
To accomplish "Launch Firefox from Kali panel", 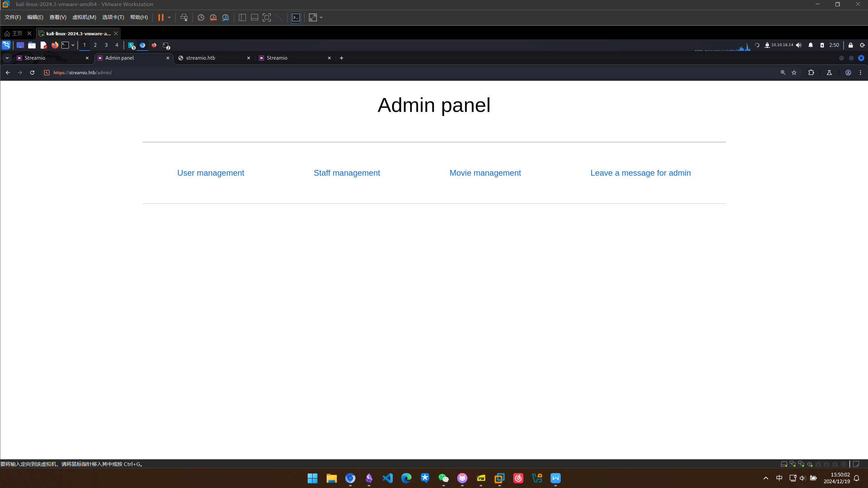I will [55, 45].
